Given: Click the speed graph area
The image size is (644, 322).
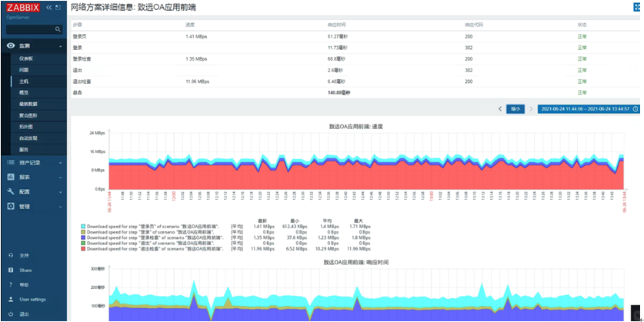Looking at the screenshot, I should [x=366, y=161].
